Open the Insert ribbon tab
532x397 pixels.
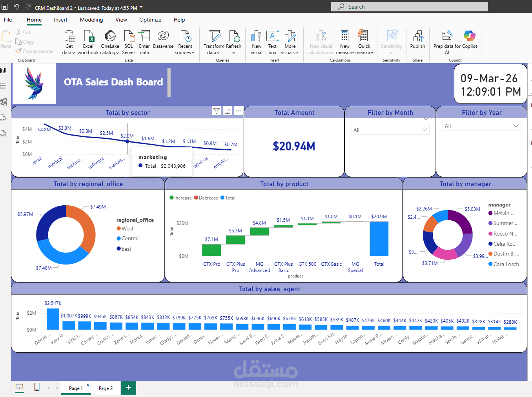(x=60, y=20)
